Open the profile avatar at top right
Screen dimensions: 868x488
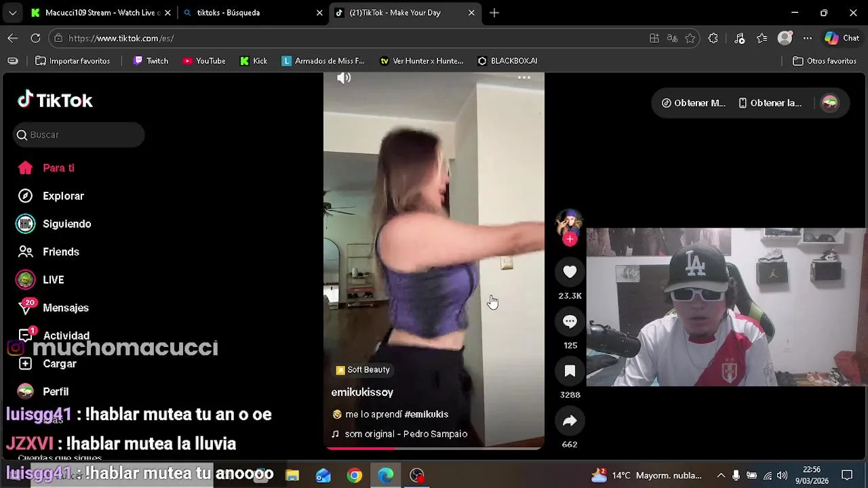[x=830, y=103]
